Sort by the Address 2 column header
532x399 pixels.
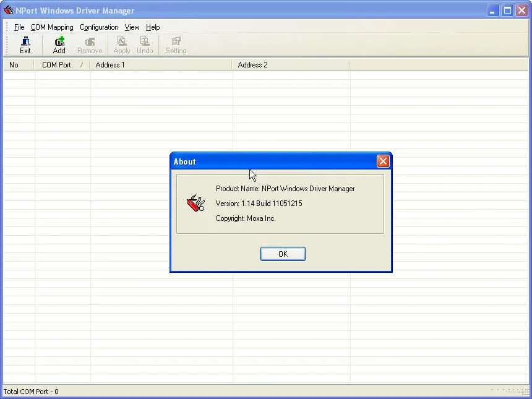(x=290, y=65)
